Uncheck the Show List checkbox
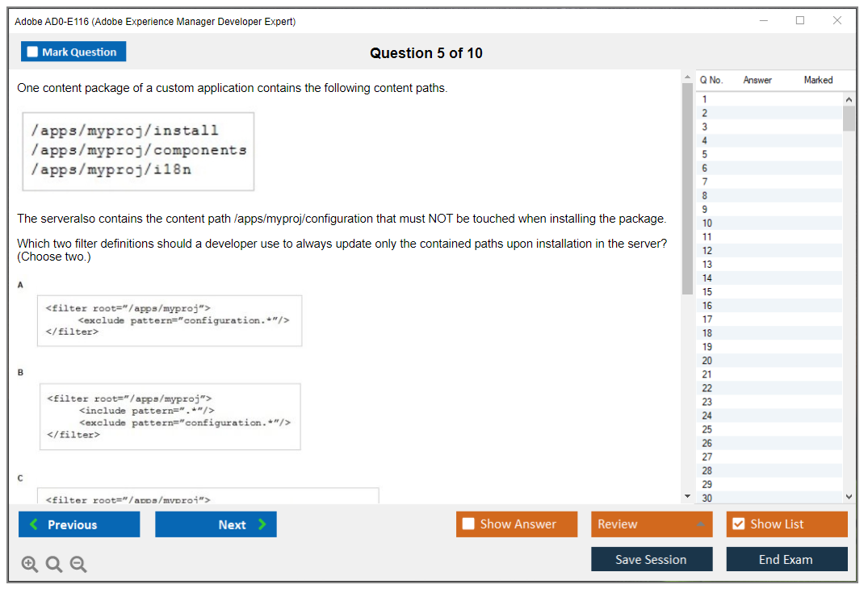 pos(738,524)
